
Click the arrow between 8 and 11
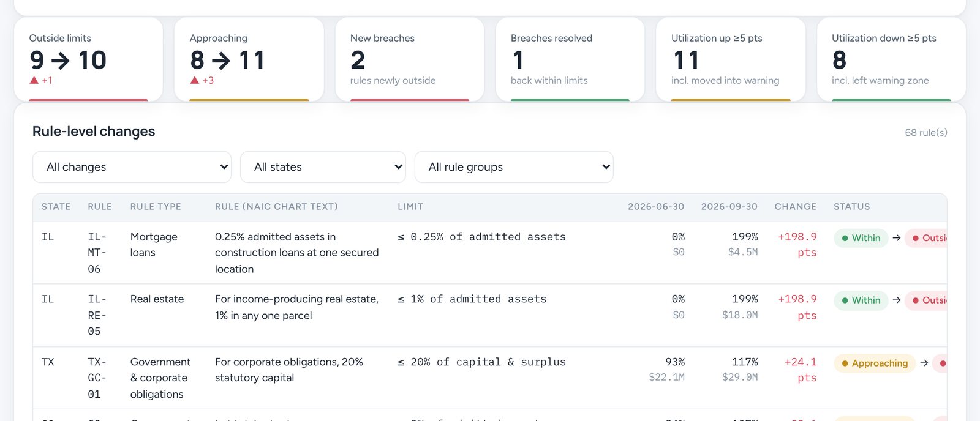click(x=221, y=61)
